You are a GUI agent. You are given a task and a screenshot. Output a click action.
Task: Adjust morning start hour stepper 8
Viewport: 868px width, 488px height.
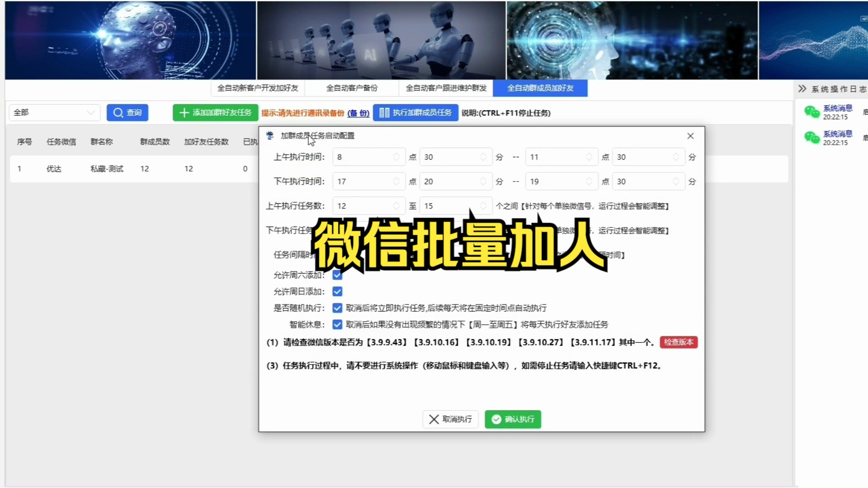click(396, 157)
